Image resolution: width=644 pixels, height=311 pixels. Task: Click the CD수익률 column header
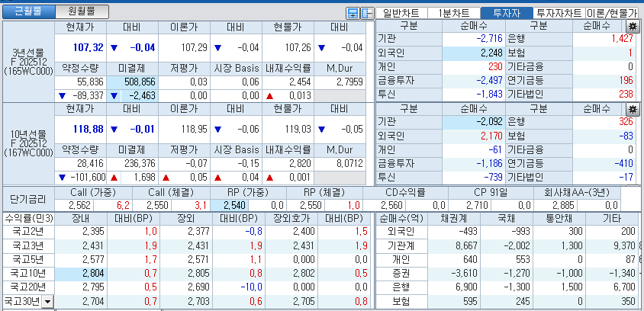click(405, 192)
